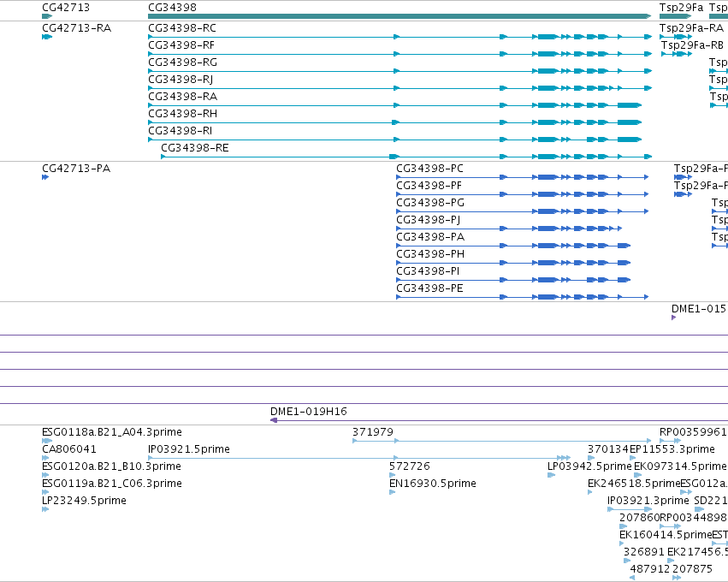Select transcript CG34398-RF
This screenshot has width=728, height=582.
click(x=181, y=45)
